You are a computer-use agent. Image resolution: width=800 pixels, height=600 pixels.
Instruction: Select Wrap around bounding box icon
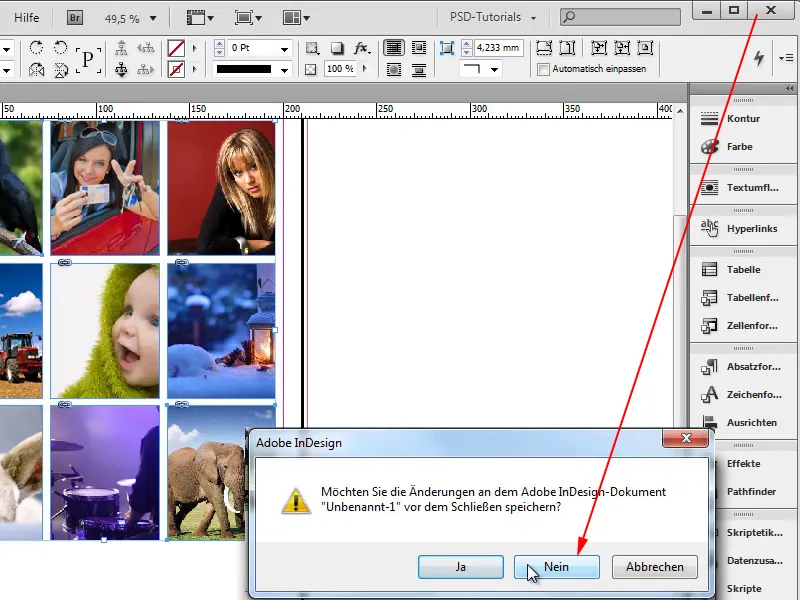click(x=418, y=48)
